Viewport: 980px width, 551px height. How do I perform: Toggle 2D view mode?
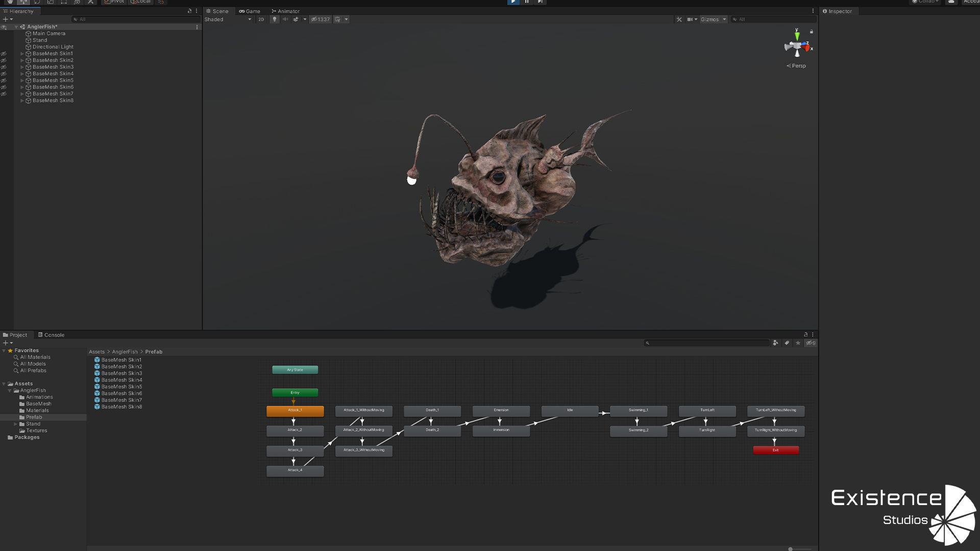click(x=261, y=19)
